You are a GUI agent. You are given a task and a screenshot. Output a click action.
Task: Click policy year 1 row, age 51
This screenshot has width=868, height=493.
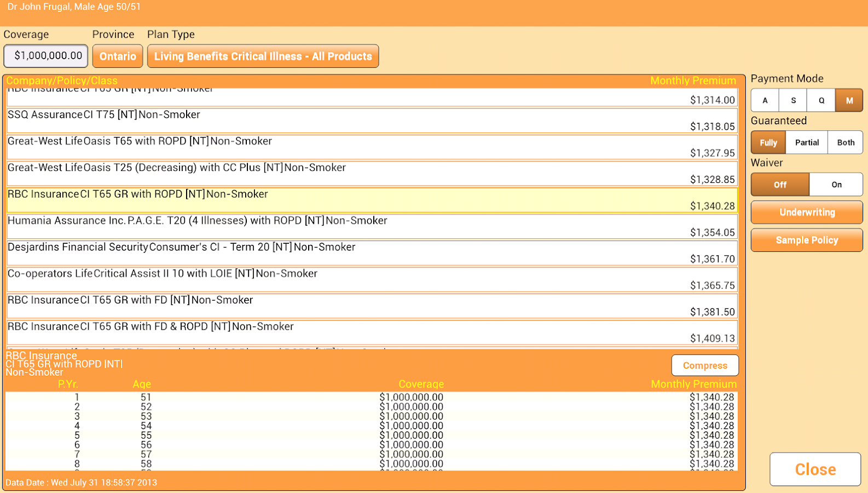(x=372, y=397)
